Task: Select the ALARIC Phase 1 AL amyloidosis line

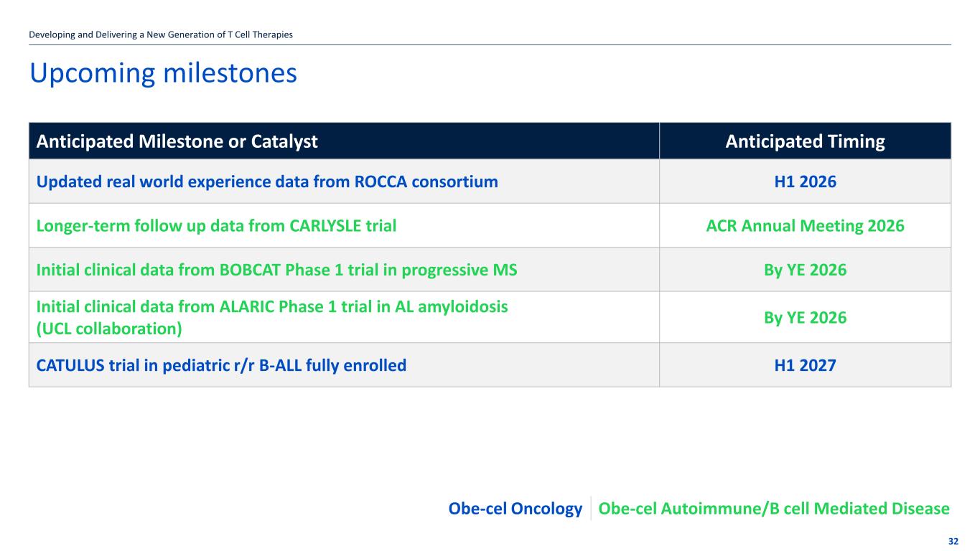Action: [272, 306]
